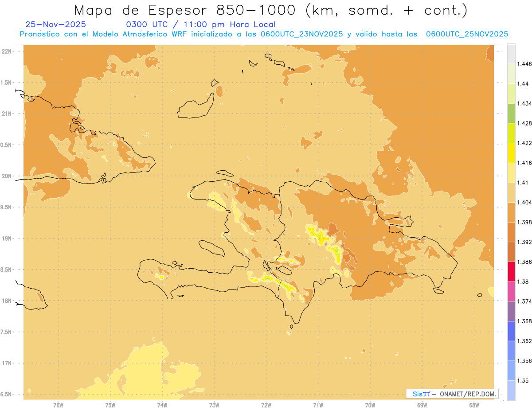This screenshot has height=411, width=532.
Task: Click the latitude label '22N'
Action: point(7,51)
